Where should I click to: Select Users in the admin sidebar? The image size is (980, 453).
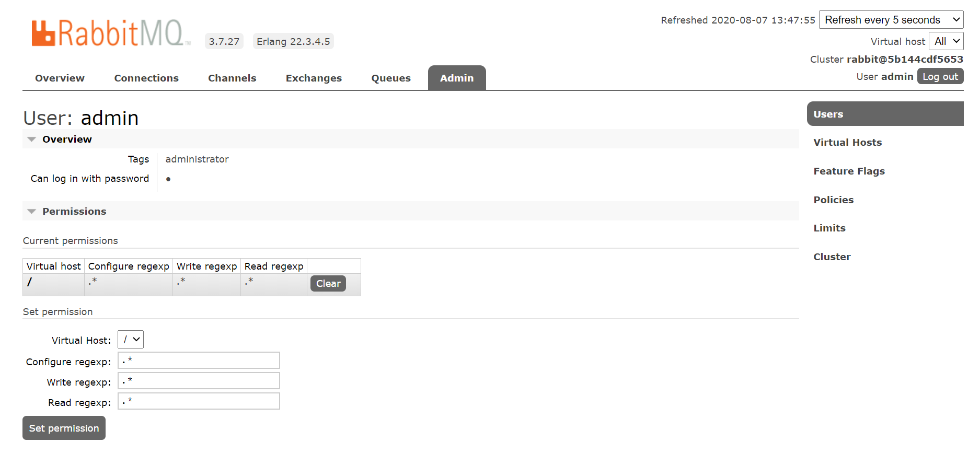pyautogui.click(x=885, y=114)
